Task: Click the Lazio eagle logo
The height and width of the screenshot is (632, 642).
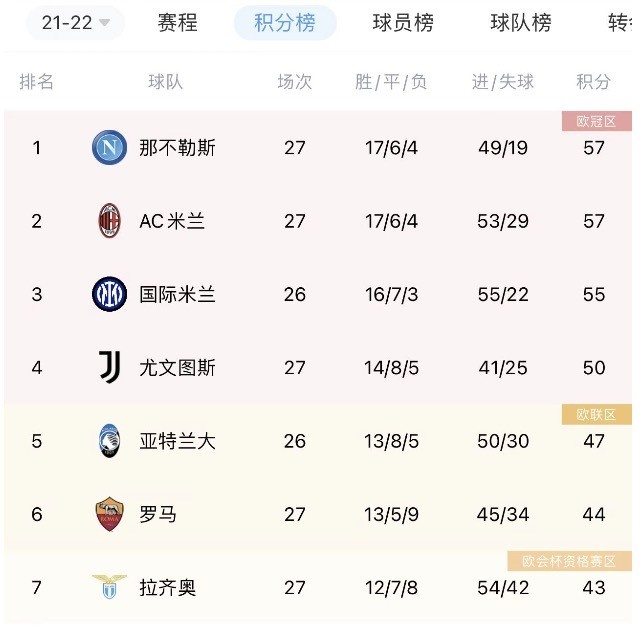Action: pos(109,587)
